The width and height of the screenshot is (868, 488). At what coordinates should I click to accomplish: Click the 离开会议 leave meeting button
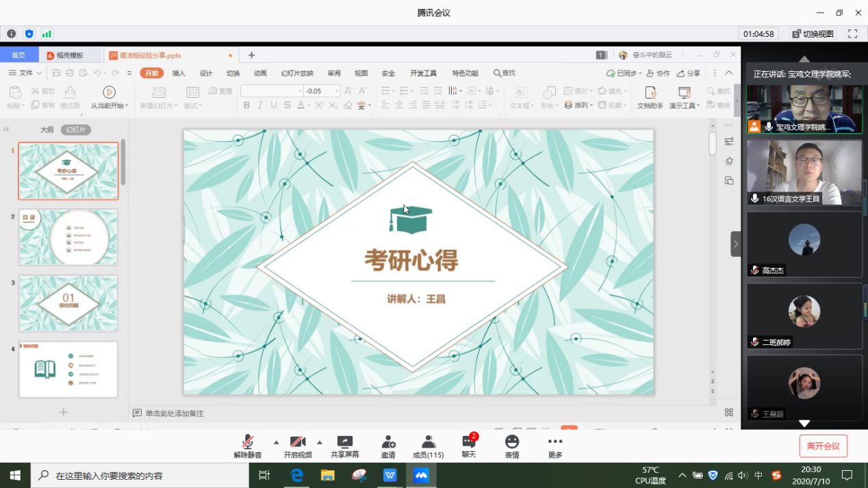(823, 446)
